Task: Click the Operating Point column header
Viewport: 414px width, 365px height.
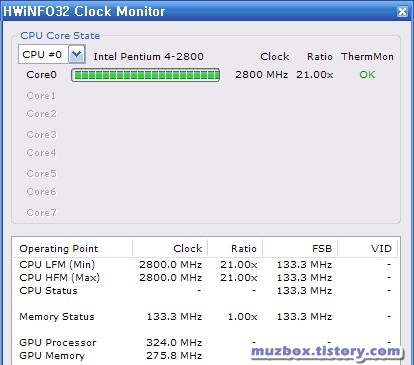Action: [x=73, y=249]
